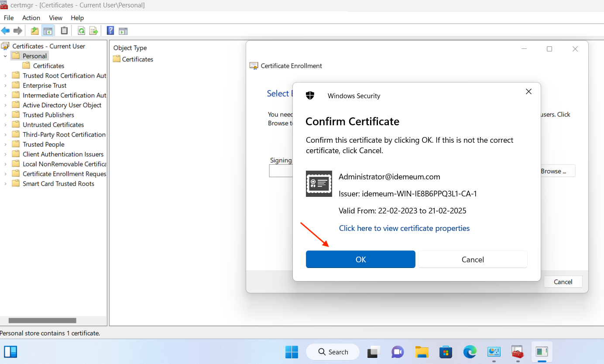Viewport: 604px width, 364px height.
Task: Click the certificate icon beside Administrator@idemeum.com
Action: coord(319,184)
